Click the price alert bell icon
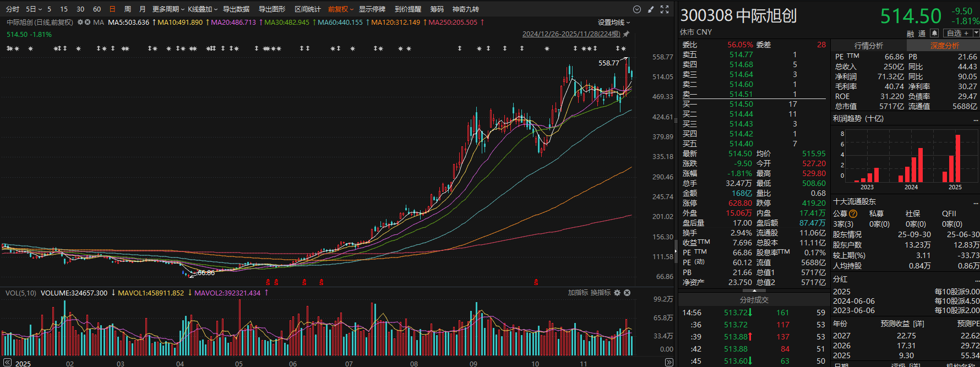The width and height of the screenshot is (980, 367). pyautogui.click(x=934, y=33)
